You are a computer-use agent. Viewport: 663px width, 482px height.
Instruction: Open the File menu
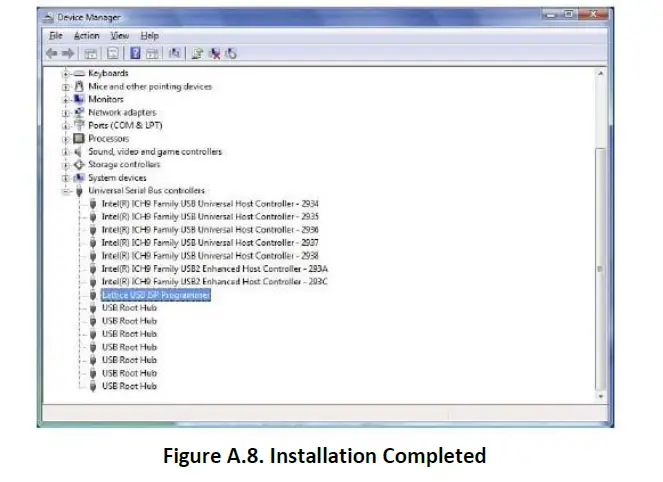56,36
